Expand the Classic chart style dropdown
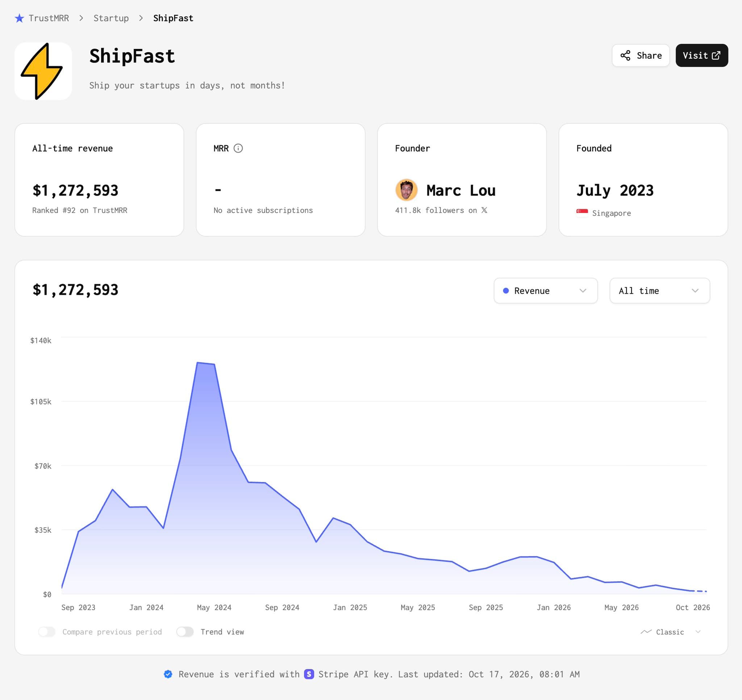Screen dimensions: 742x700 [x=671, y=632]
